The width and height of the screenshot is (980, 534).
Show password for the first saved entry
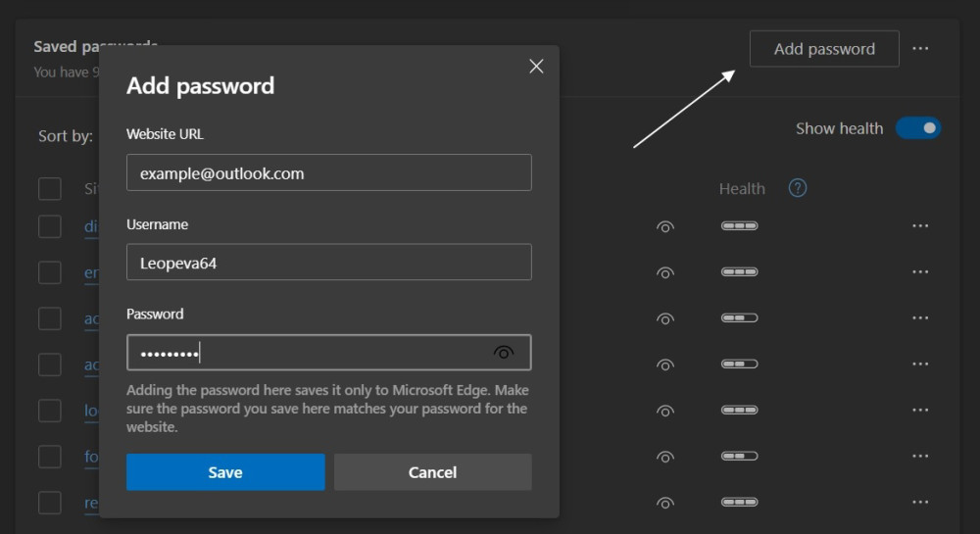click(x=665, y=227)
